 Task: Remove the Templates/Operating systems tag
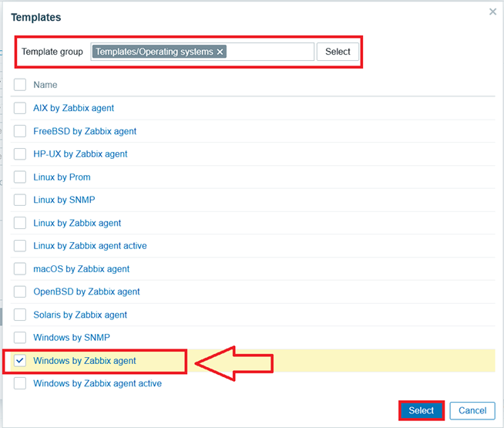pyautogui.click(x=220, y=52)
